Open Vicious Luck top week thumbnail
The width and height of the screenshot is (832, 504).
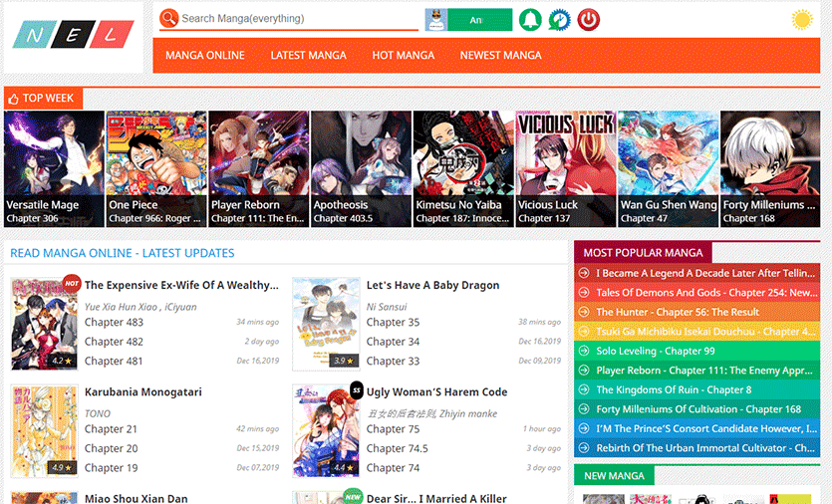[566, 168]
